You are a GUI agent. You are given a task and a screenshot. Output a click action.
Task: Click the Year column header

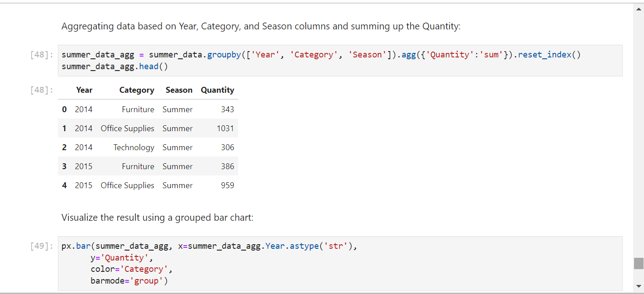tap(84, 90)
